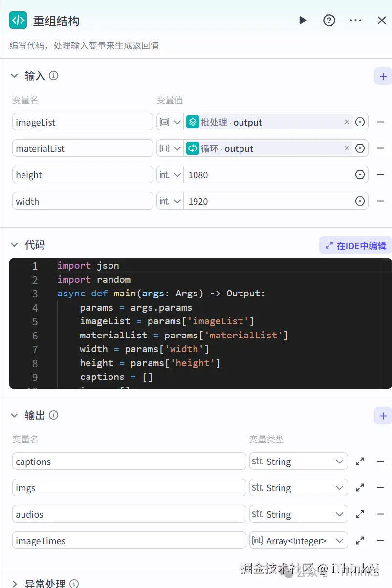Expand the imgs output row

(360, 488)
